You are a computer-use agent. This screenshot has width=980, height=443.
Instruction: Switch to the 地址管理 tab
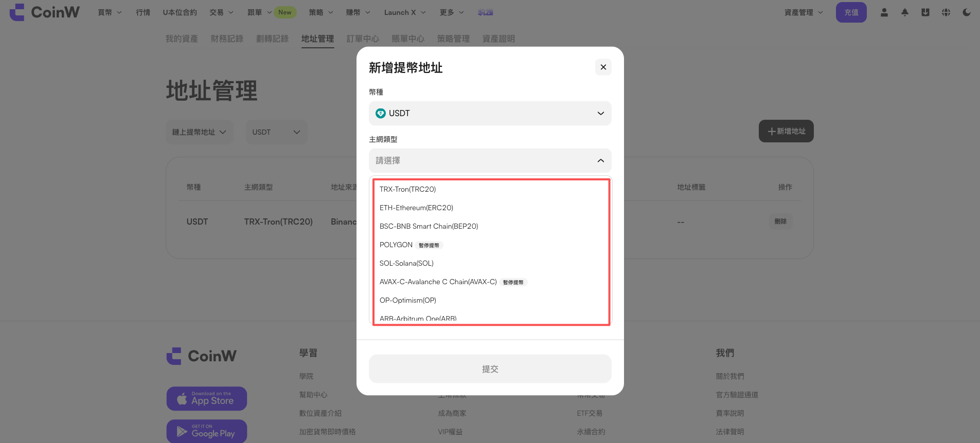tap(317, 39)
